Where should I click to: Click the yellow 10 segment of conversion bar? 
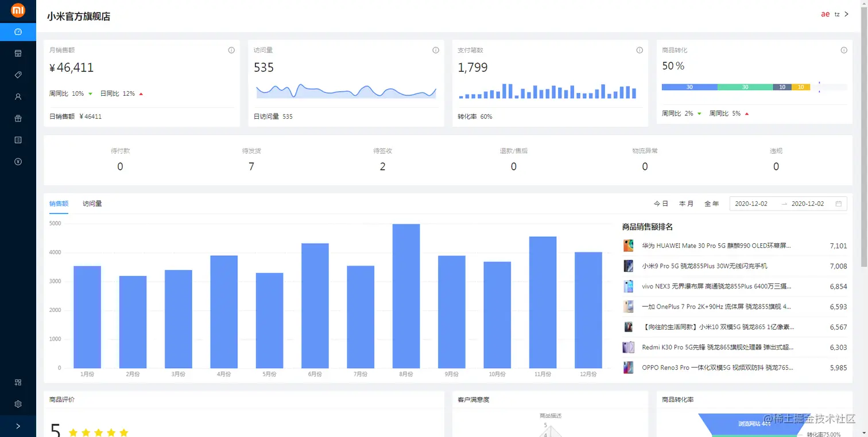pyautogui.click(x=801, y=87)
